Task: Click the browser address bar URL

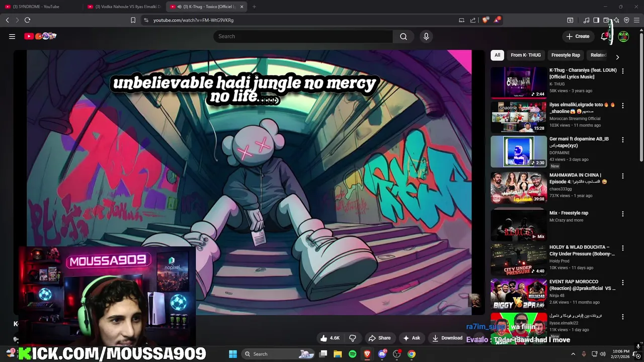Action: click(193, 20)
